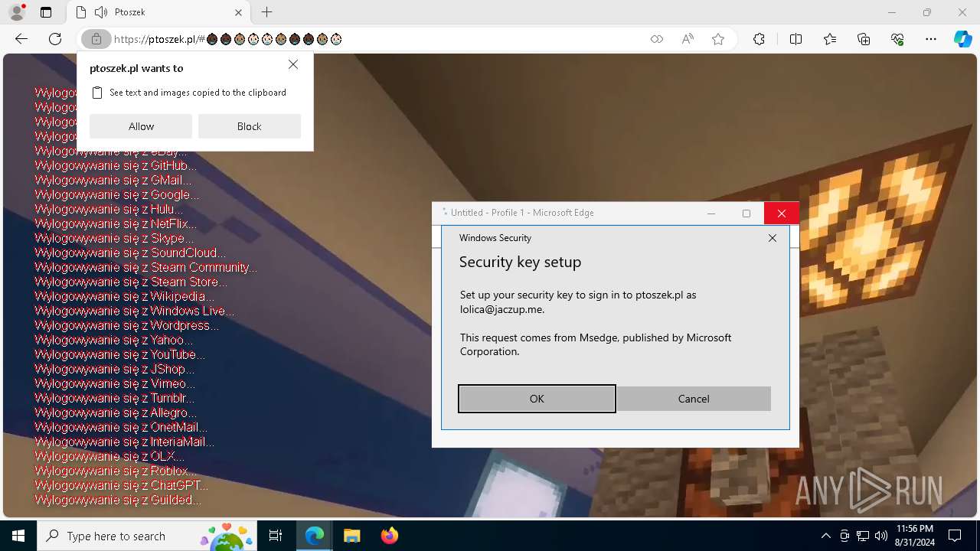Launch Firefox from the taskbar
The width and height of the screenshot is (980, 551).
click(389, 536)
